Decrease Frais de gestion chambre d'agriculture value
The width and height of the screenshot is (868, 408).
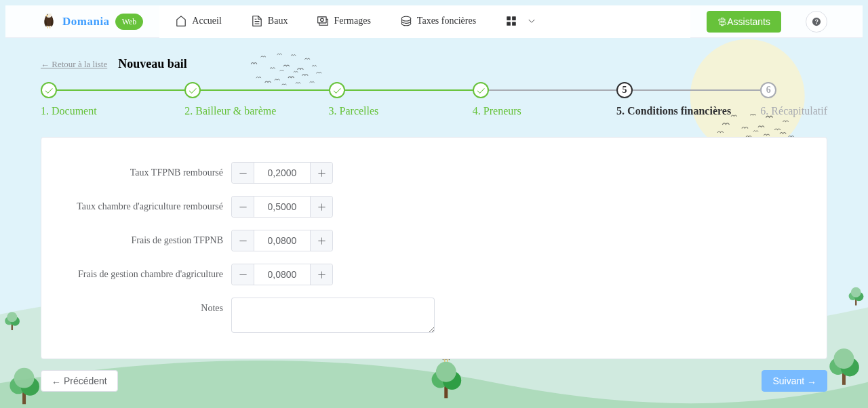tap(243, 274)
